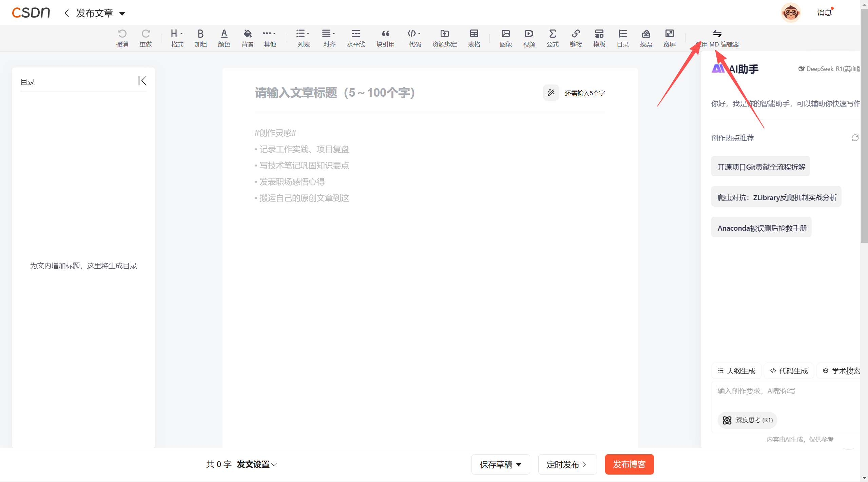Viewport: 868px width, 482px height.
Task: Select the bold (加粗) formatting tool
Action: 200,37
